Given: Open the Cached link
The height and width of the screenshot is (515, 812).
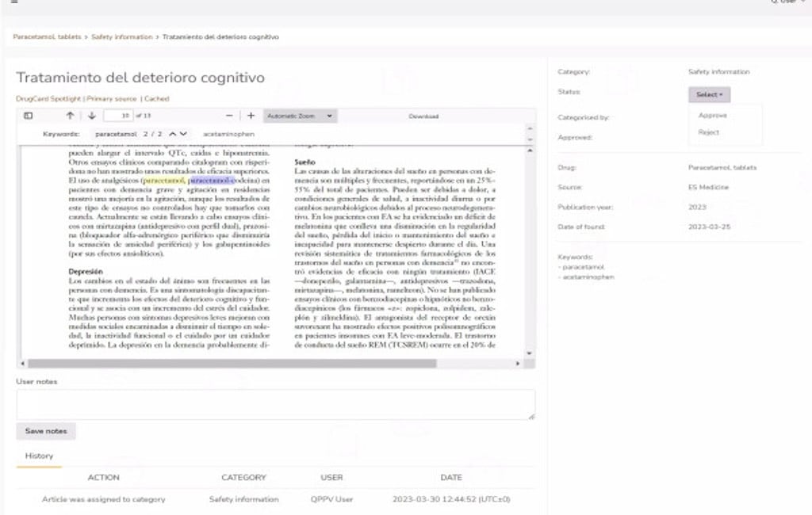Looking at the screenshot, I should tap(156, 98).
